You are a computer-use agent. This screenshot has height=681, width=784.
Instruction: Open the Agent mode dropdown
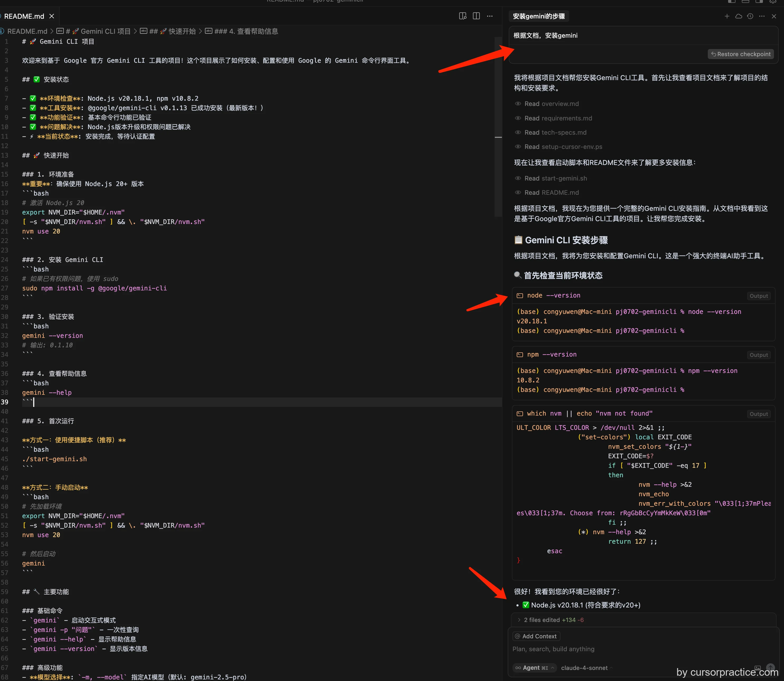pos(535,668)
